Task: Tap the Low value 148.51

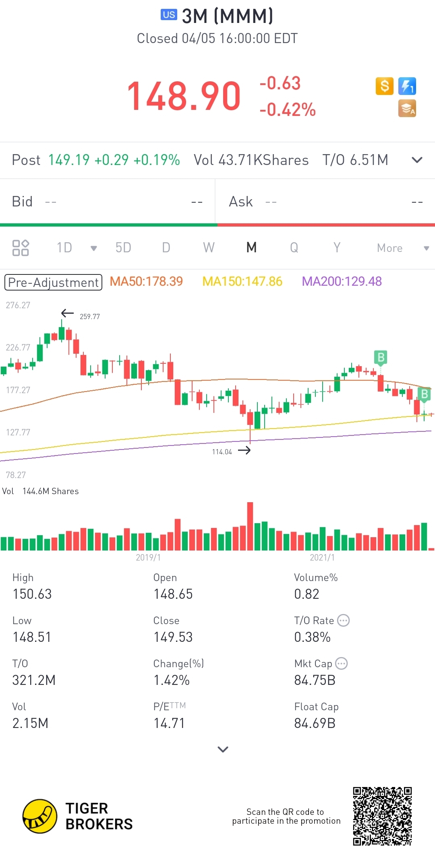Action: [x=32, y=637]
